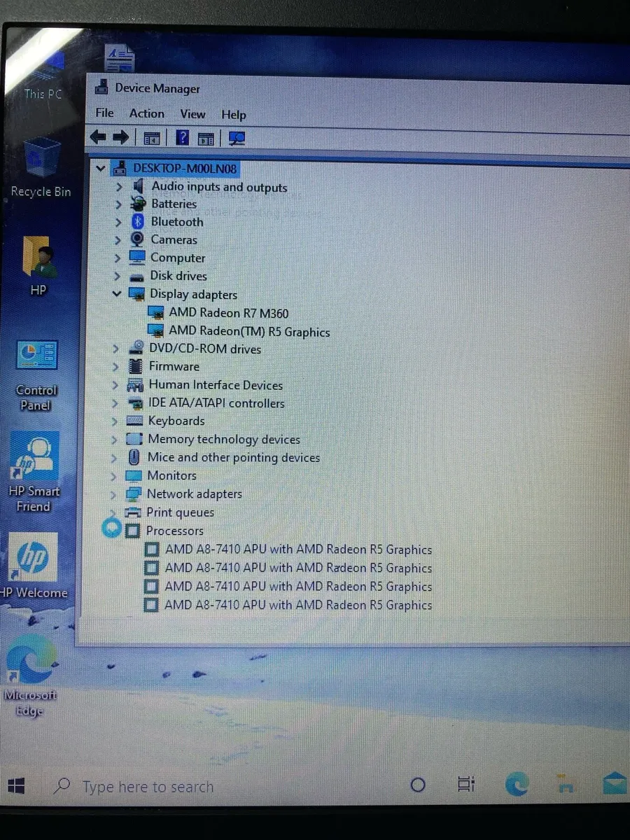Image resolution: width=630 pixels, height=840 pixels.
Task: Expand Audio inputs and outputs category
Action: coord(118,187)
